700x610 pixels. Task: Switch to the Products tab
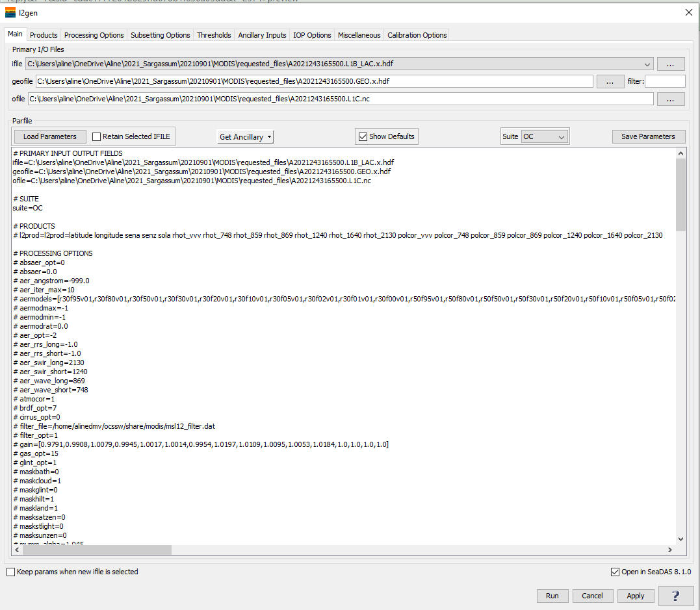(43, 35)
